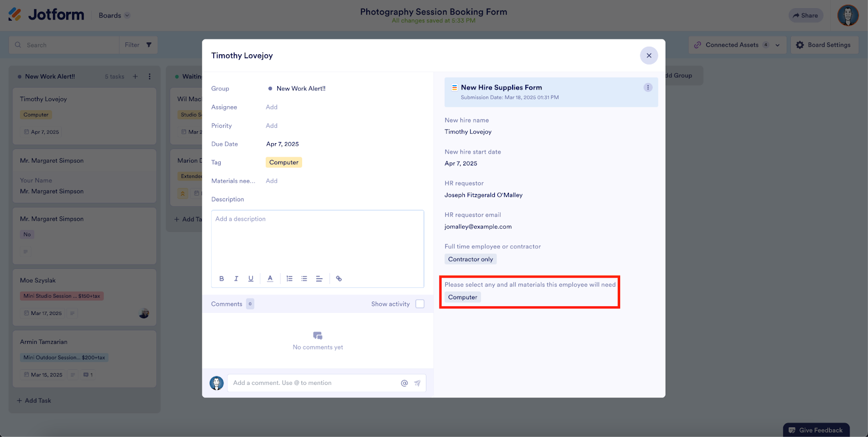868x437 pixels.
Task: Click the Share button
Action: click(x=806, y=16)
